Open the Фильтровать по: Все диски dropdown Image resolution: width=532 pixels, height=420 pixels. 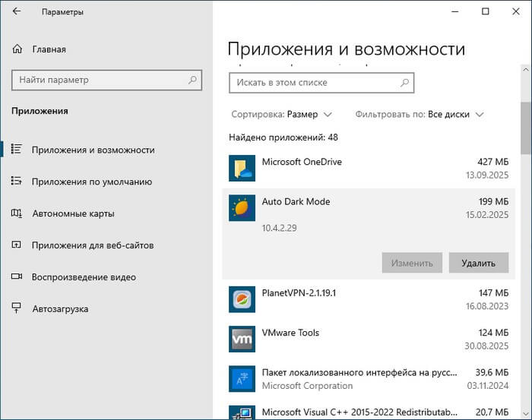[420, 115]
